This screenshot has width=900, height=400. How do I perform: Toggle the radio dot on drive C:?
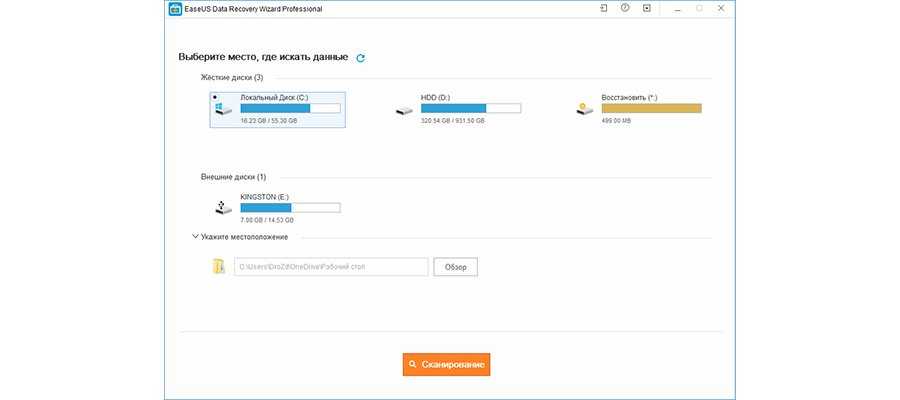[x=215, y=97]
